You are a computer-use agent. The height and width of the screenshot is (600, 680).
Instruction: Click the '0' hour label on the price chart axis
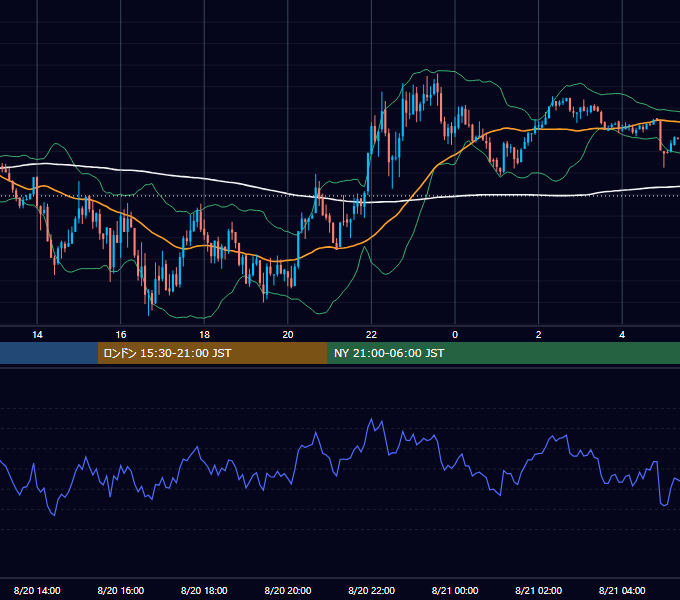tap(455, 335)
